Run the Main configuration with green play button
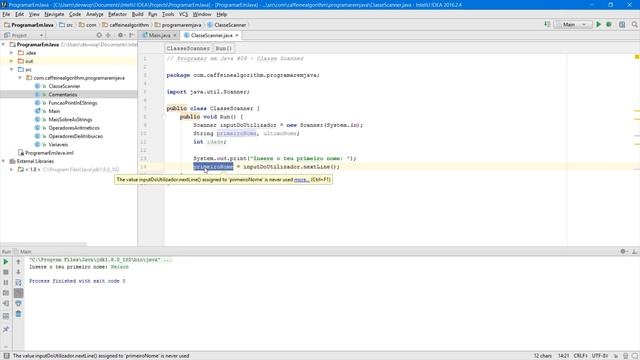640x360 pixels. [598, 24]
